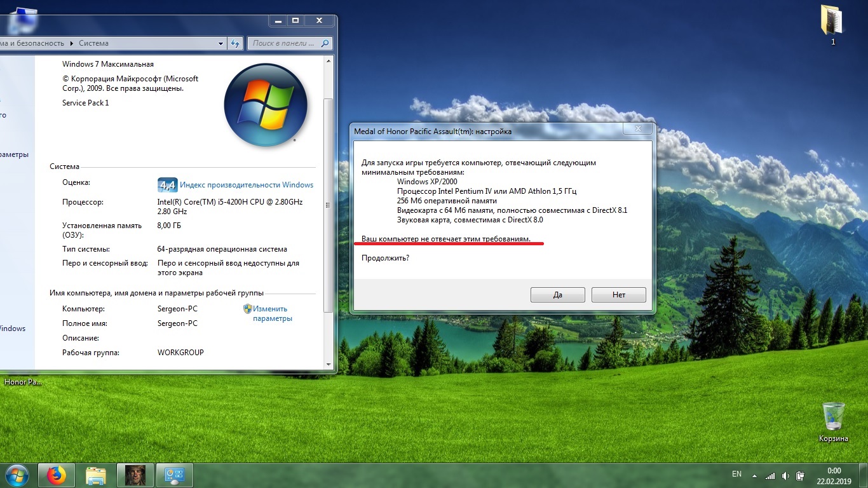The width and height of the screenshot is (868, 488).
Task: Launch Firefox from the taskbar
Action: click(x=57, y=475)
